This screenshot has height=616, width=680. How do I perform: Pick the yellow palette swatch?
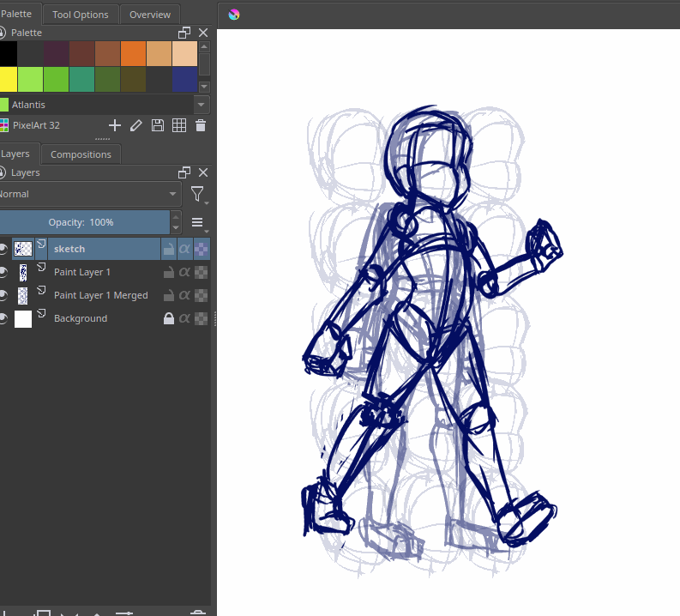point(9,80)
